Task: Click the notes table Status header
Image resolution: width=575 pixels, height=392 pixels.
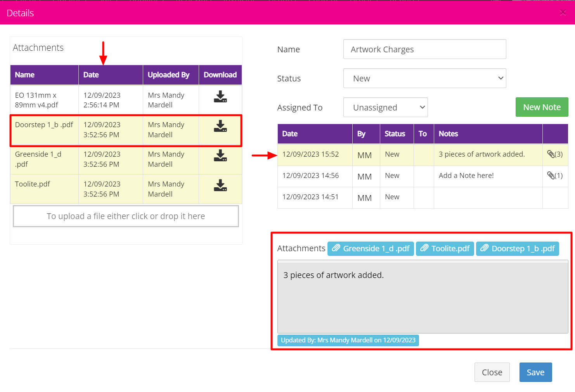Action: (397, 134)
